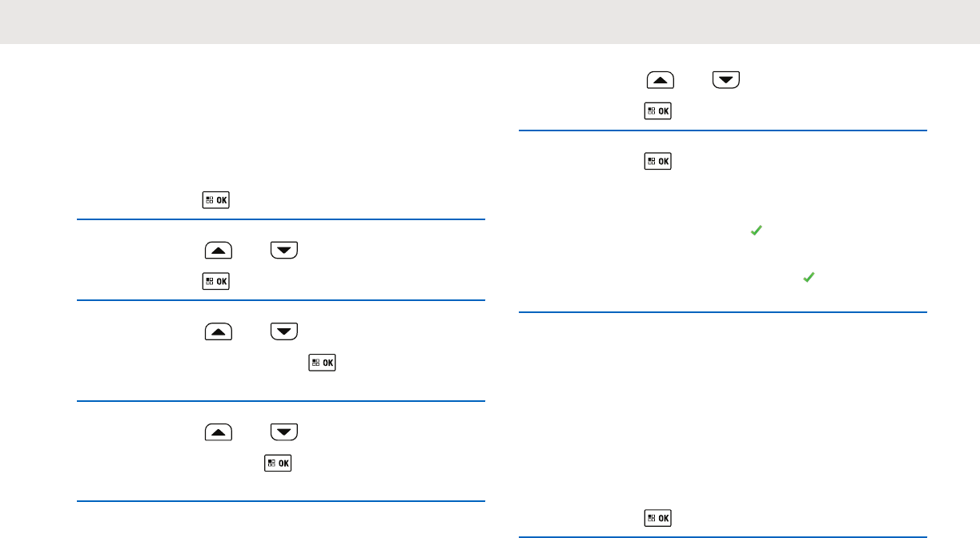Click the OK icon directly below the right-column arrows
980x538 pixels.
coord(658,111)
